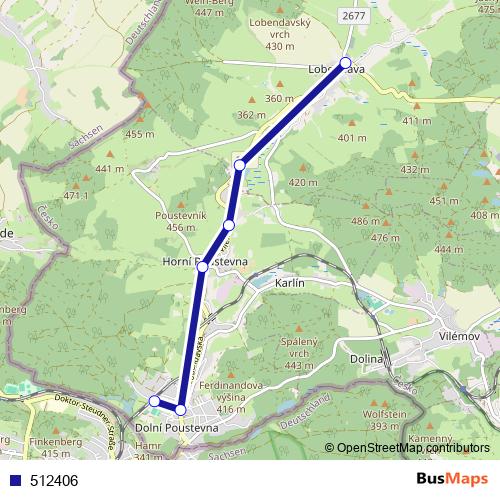Click the Horní Poustevna stop marker
This screenshot has width=500, height=500.
click(202, 267)
